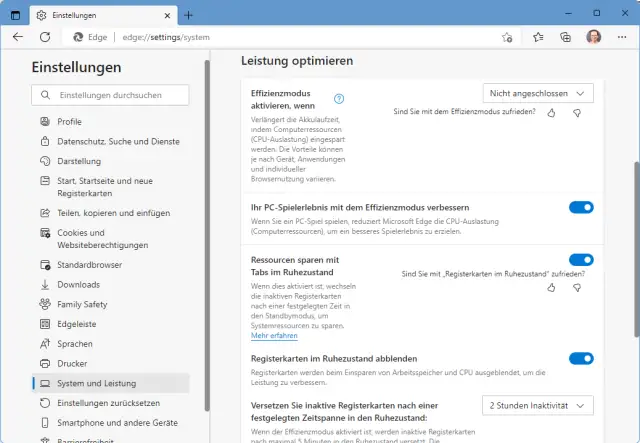
Task: Give thumbs up for Effizienzmodus
Action: (551, 113)
